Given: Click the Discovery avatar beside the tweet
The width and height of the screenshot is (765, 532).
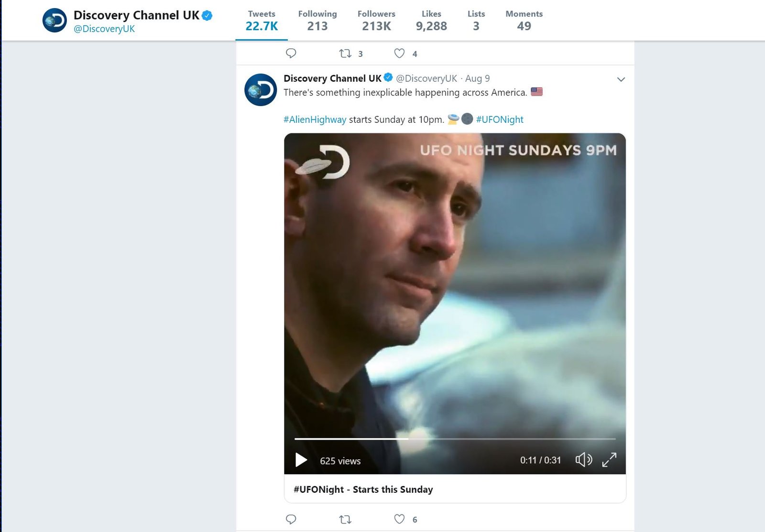Looking at the screenshot, I should 261,90.
